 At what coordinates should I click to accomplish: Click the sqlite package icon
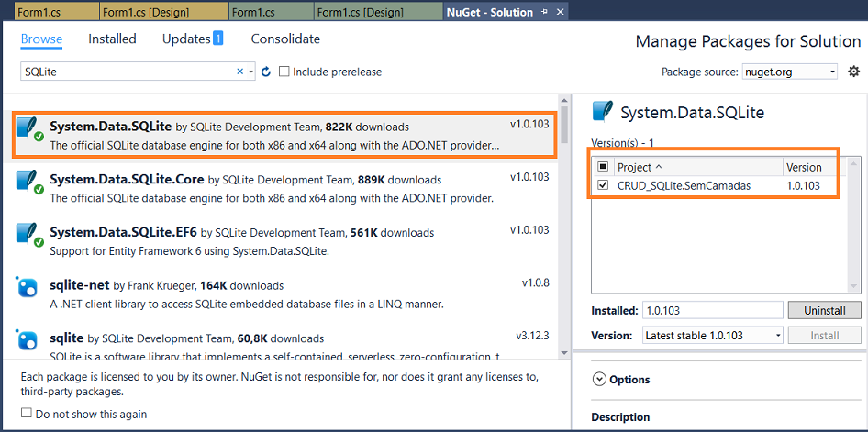(x=27, y=339)
